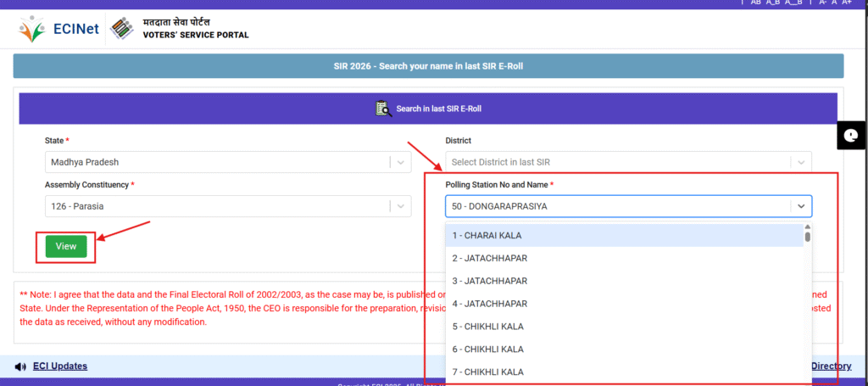The width and height of the screenshot is (868, 386).
Task: Increase font size with A+ icon
Action: (847, 3)
